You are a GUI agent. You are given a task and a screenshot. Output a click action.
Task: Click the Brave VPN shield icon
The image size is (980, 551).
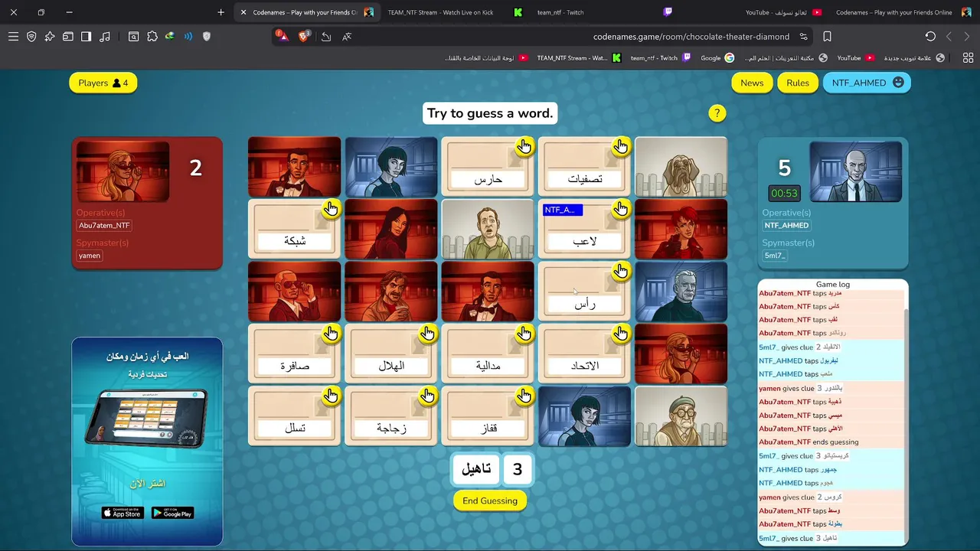coord(31,37)
